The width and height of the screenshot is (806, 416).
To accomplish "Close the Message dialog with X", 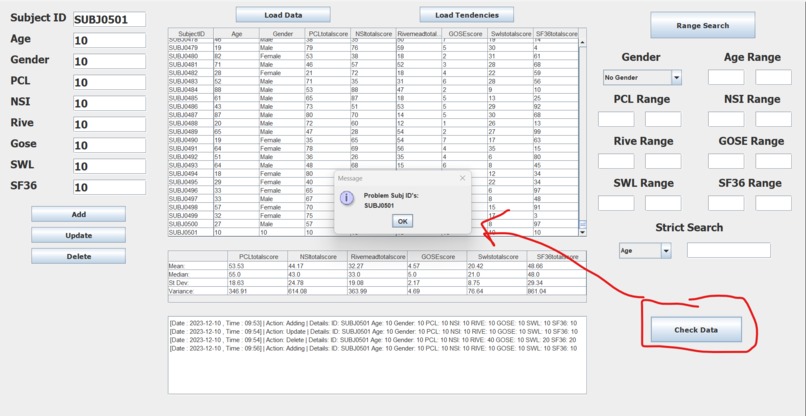I will tap(462, 178).
